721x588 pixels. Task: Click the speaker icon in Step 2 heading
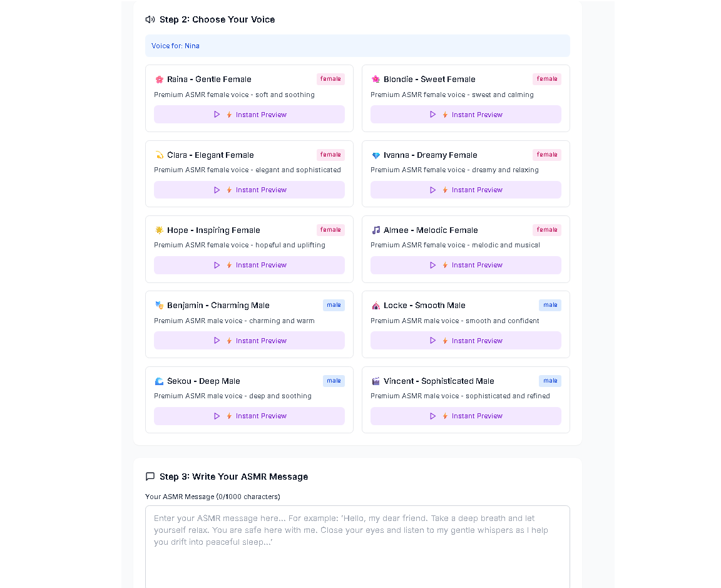click(150, 19)
